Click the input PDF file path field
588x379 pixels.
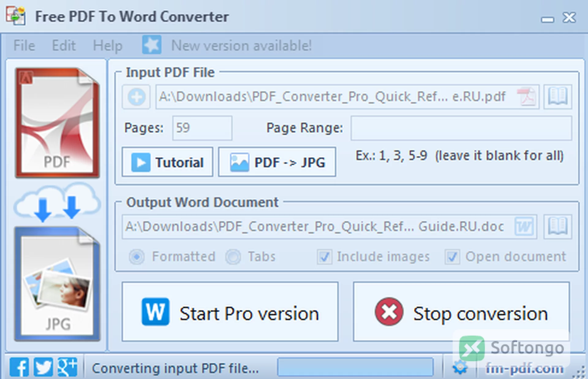tap(347, 97)
